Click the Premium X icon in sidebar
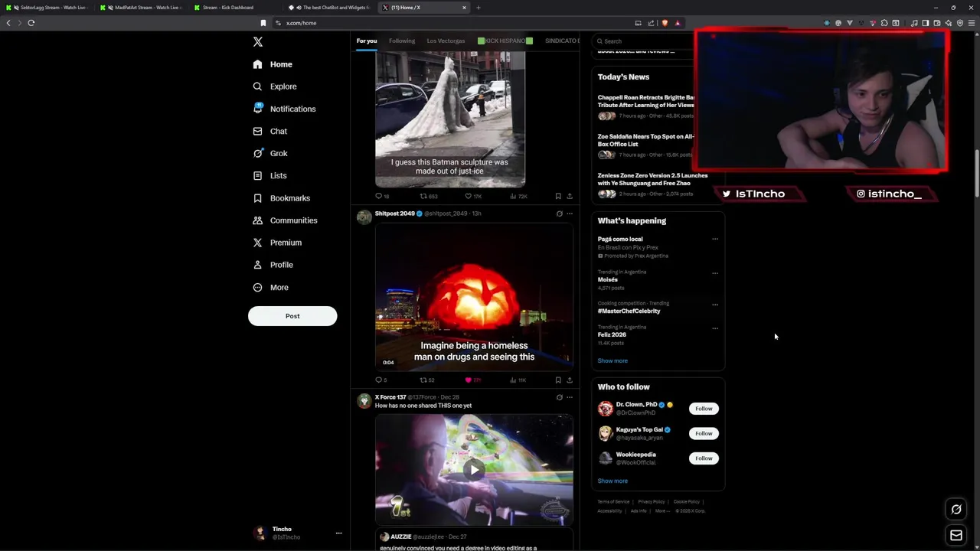The height and width of the screenshot is (551, 980). tap(257, 243)
